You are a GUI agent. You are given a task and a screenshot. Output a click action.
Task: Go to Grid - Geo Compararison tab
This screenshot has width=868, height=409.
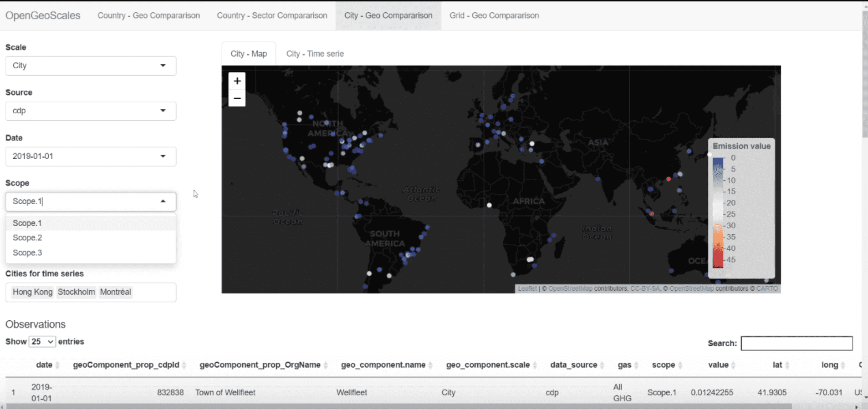(x=494, y=15)
